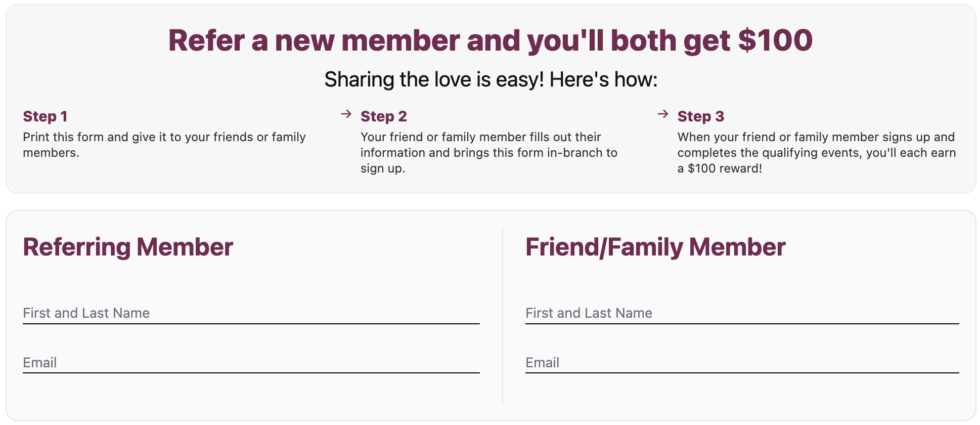Click the Step 1 heading
Screen dimensions: 980x425
pyautogui.click(x=45, y=116)
